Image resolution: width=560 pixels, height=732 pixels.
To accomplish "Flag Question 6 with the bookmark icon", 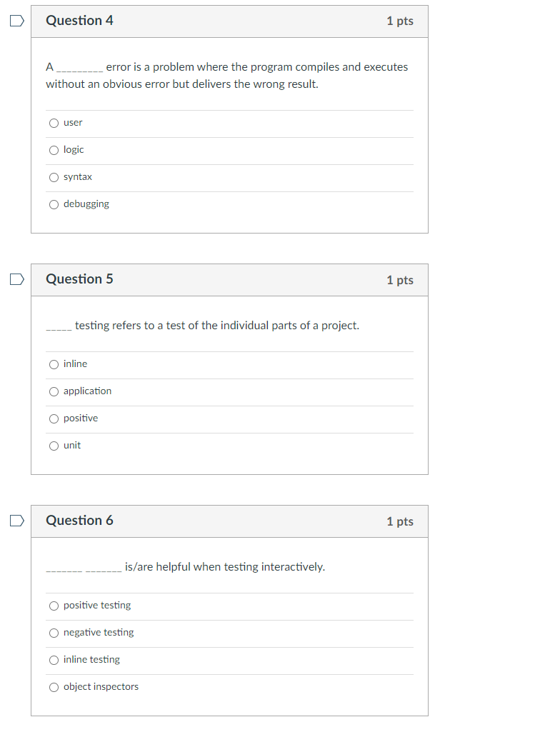I will (x=17, y=521).
